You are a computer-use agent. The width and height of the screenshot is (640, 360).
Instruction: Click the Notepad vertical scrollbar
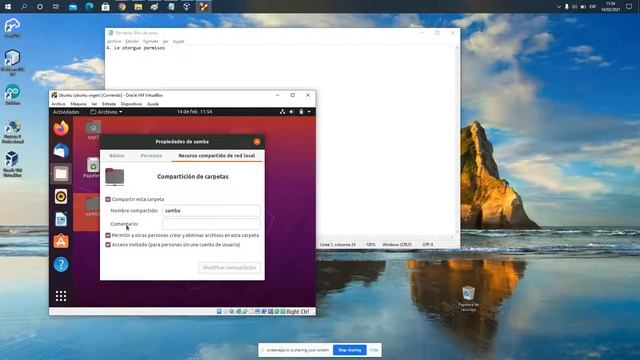tap(457, 140)
